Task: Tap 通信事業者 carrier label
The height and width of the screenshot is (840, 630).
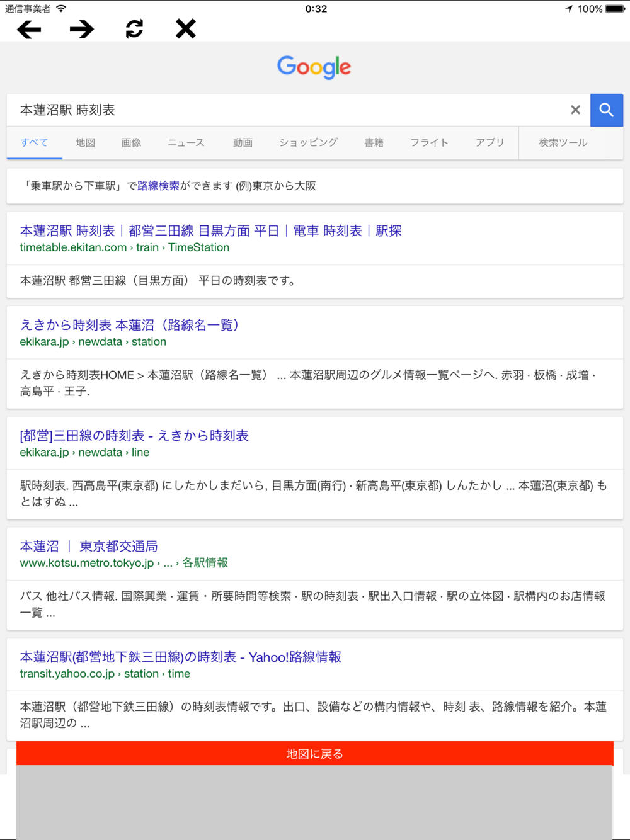Action: [x=28, y=9]
